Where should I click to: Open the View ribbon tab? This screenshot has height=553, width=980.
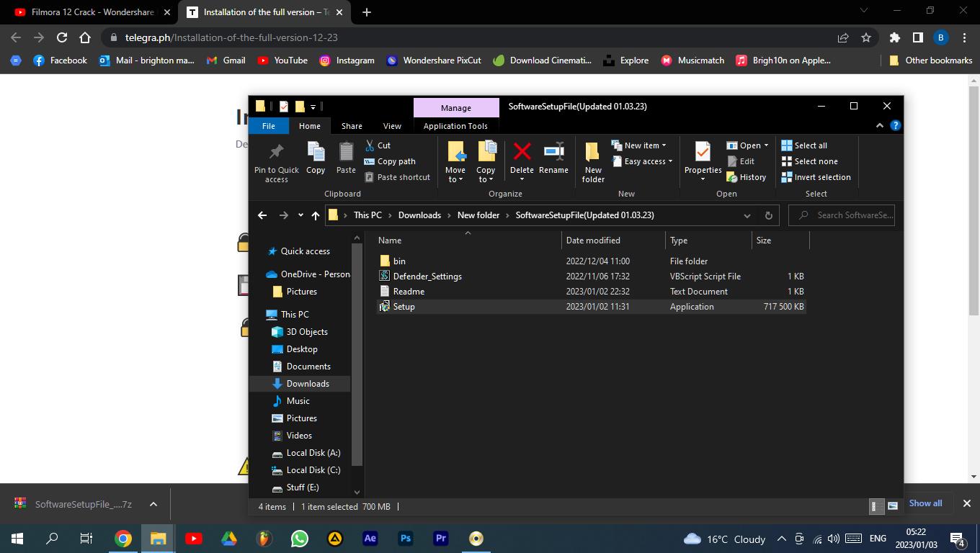point(392,126)
